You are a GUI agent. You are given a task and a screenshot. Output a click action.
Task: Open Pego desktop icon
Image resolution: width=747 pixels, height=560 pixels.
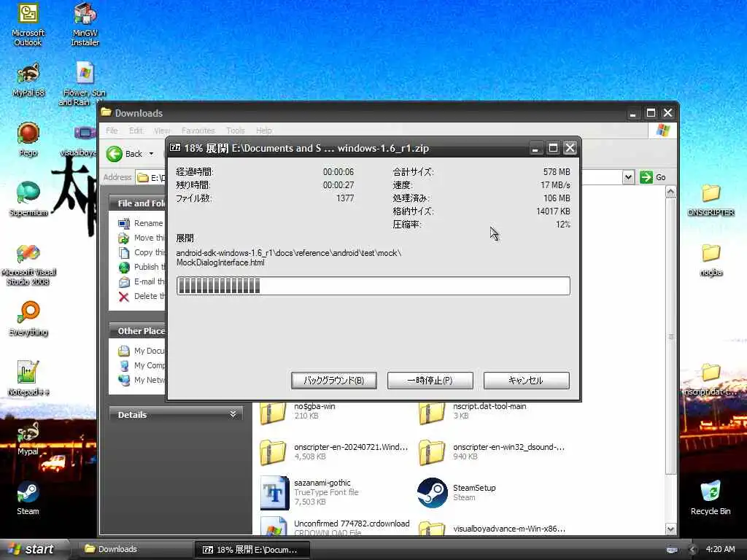(x=28, y=139)
